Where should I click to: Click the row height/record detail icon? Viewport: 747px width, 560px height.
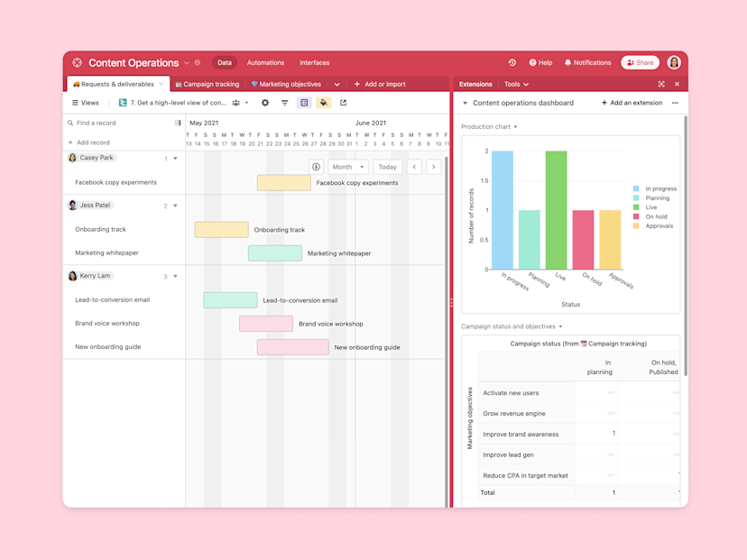[304, 103]
